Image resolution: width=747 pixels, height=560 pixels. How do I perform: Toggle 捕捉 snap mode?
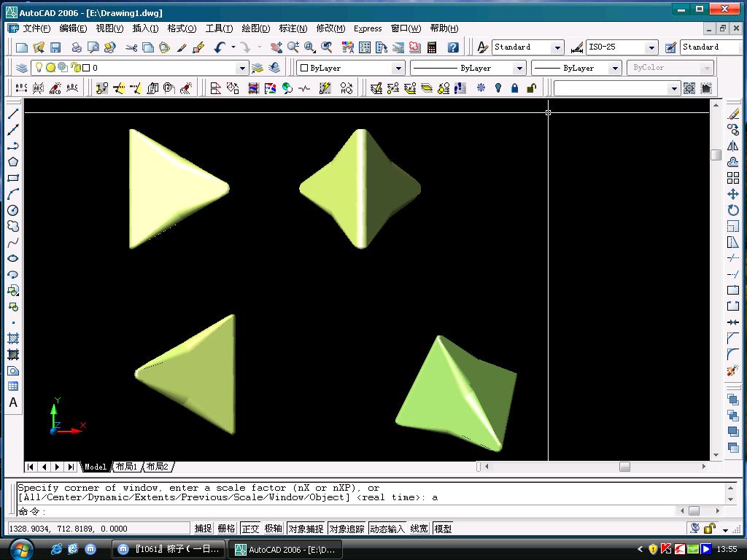(203, 529)
